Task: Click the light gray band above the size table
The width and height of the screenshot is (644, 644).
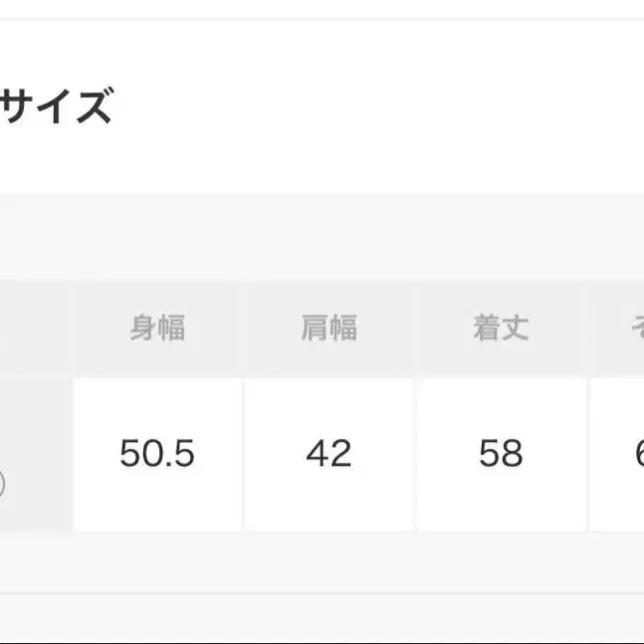Action: pos(322,237)
